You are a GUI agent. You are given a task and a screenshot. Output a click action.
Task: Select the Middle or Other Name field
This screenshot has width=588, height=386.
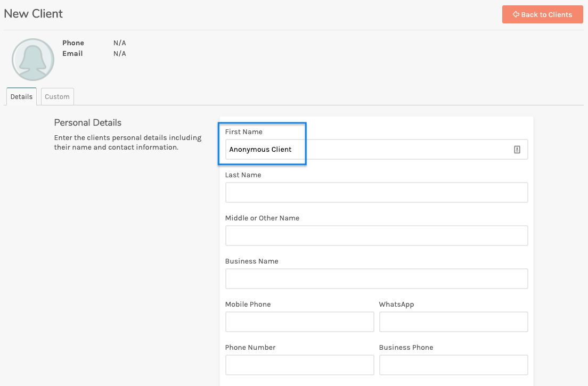(x=377, y=236)
